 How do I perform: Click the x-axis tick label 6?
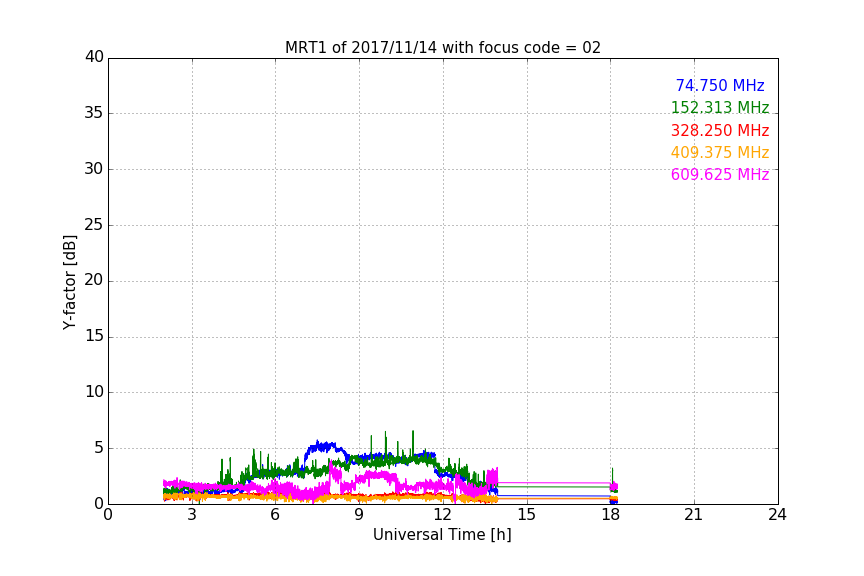pyautogui.click(x=275, y=515)
